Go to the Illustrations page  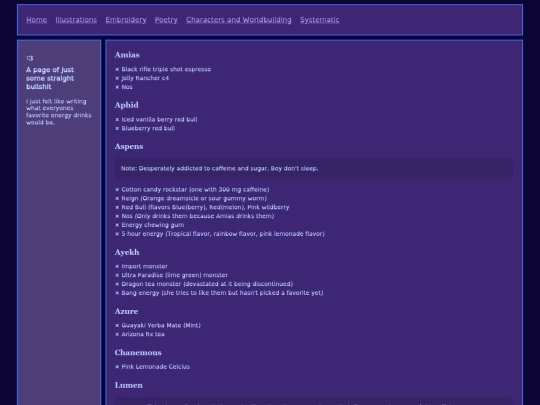pos(76,20)
